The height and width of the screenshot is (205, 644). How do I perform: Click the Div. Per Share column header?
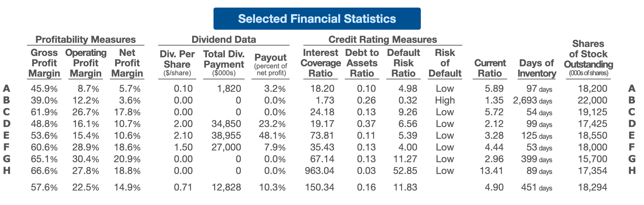[177, 63]
